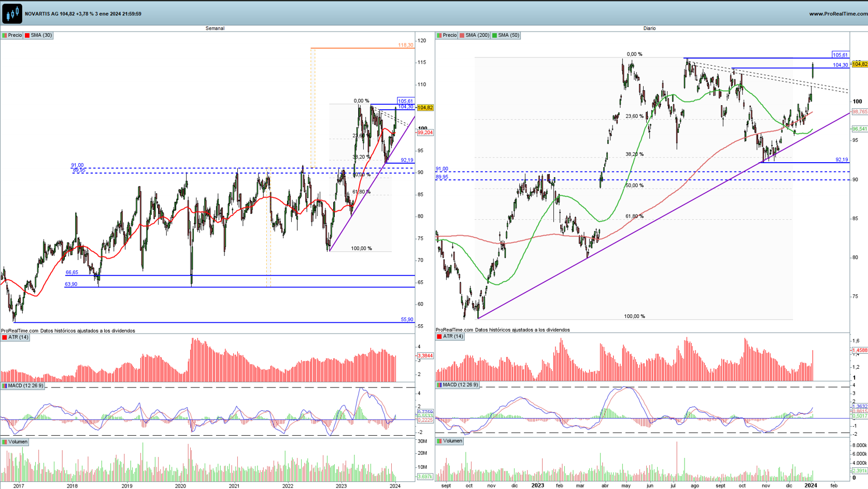Click the 3,697k volume value in Semanal panel
The height and width of the screenshot is (489, 868).
425,477
